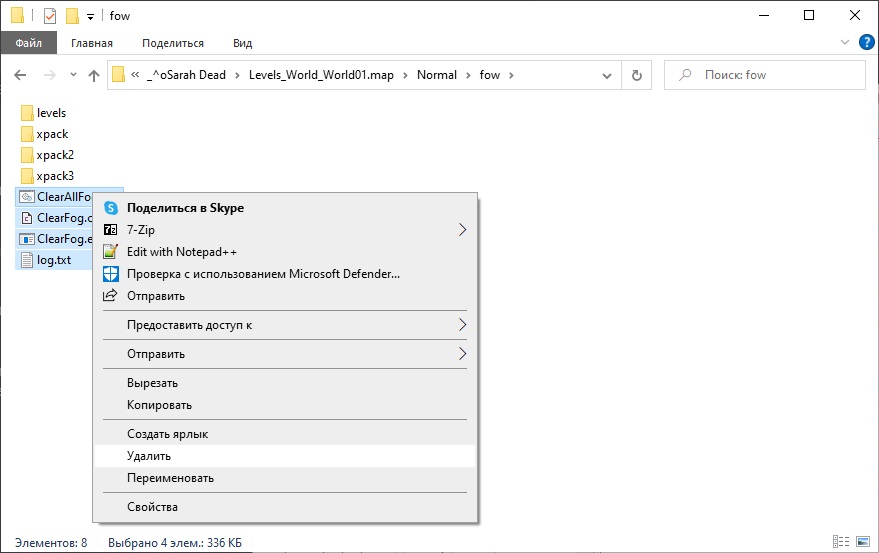The height and width of the screenshot is (553, 879).
Task: Select "Удалить" from the context menu
Action: (x=149, y=456)
